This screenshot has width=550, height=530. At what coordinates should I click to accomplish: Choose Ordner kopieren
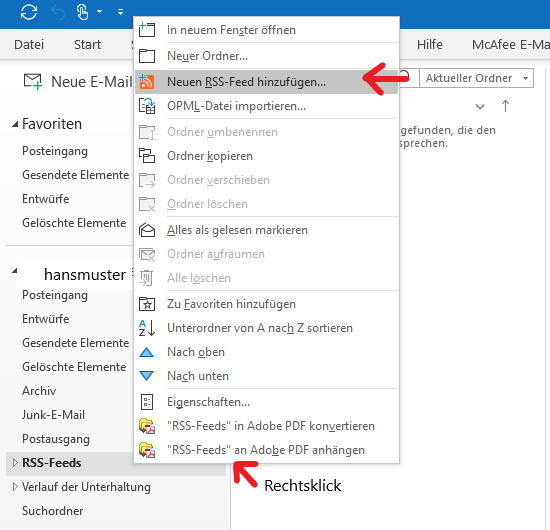[x=267, y=156]
